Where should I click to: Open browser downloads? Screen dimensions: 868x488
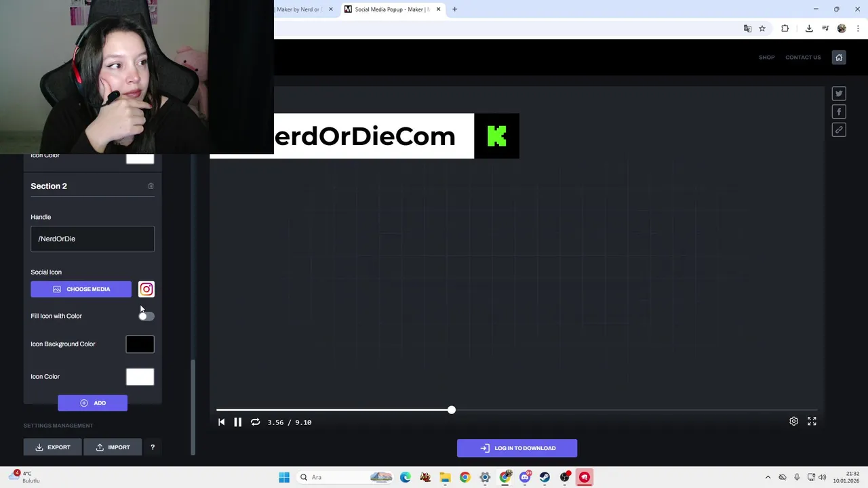pyautogui.click(x=809, y=28)
